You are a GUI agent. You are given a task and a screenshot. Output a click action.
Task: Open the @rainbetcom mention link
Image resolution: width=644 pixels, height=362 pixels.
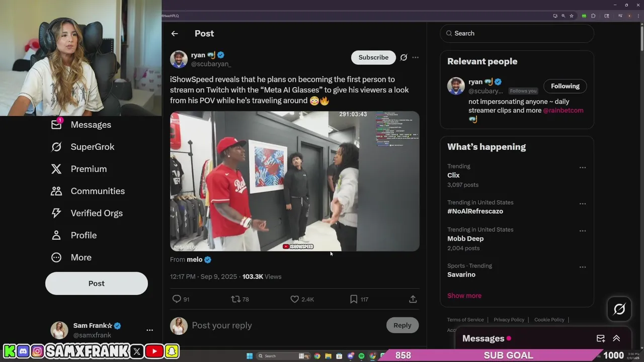pos(563,111)
